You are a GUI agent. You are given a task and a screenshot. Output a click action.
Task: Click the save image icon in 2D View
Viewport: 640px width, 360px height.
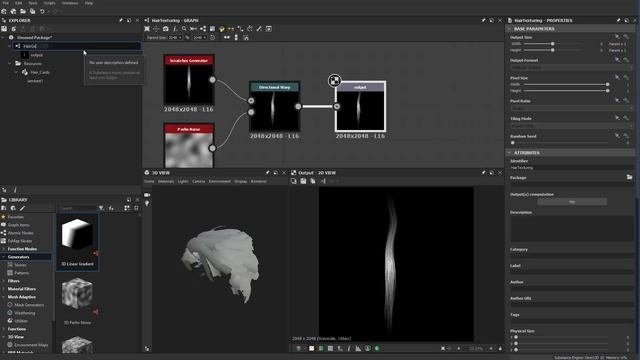[x=303, y=181]
